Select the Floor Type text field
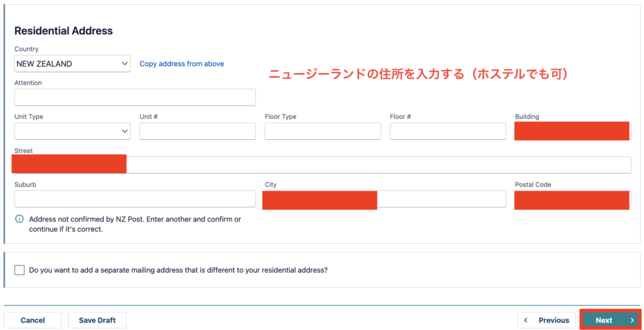This screenshot has height=330, width=644. pyautogui.click(x=323, y=131)
